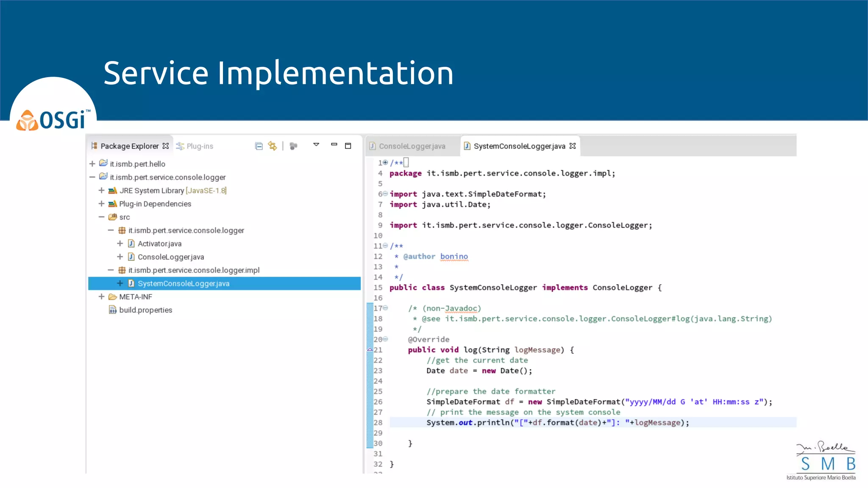Open the Plug-ins tab
Screen dimensions: 868x488
(x=195, y=146)
